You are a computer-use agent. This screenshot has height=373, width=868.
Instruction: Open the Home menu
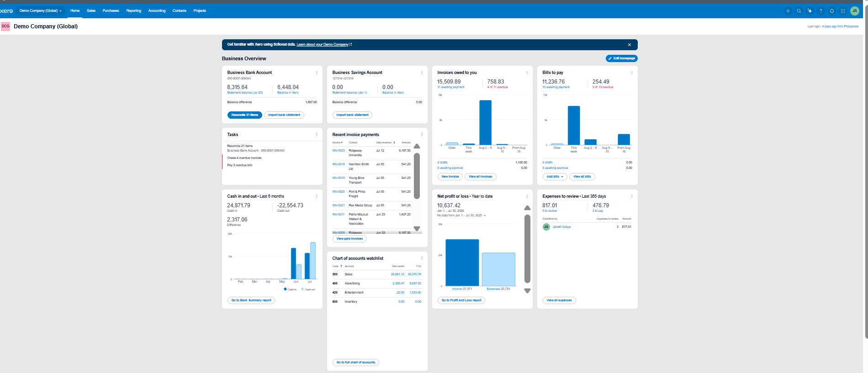click(75, 11)
